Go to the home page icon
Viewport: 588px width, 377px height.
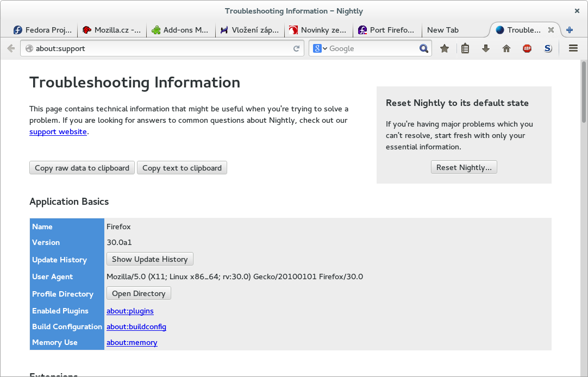(506, 48)
